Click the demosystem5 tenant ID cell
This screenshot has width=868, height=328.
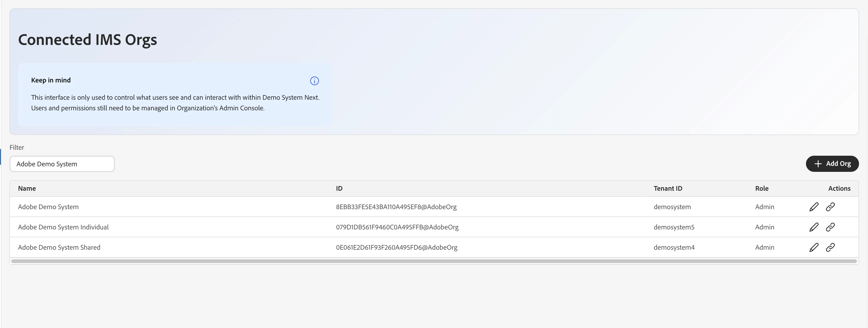pyautogui.click(x=674, y=227)
